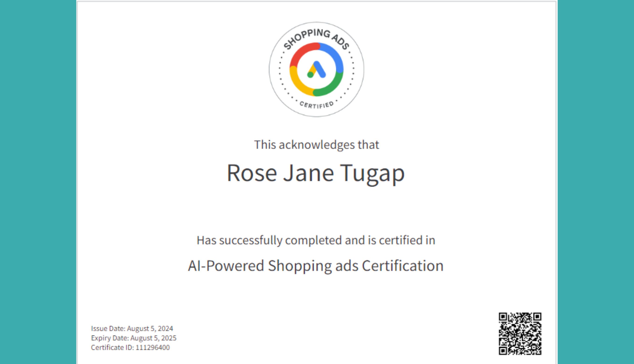
Task: Click the teal border left of certificate
Action: (38, 182)
